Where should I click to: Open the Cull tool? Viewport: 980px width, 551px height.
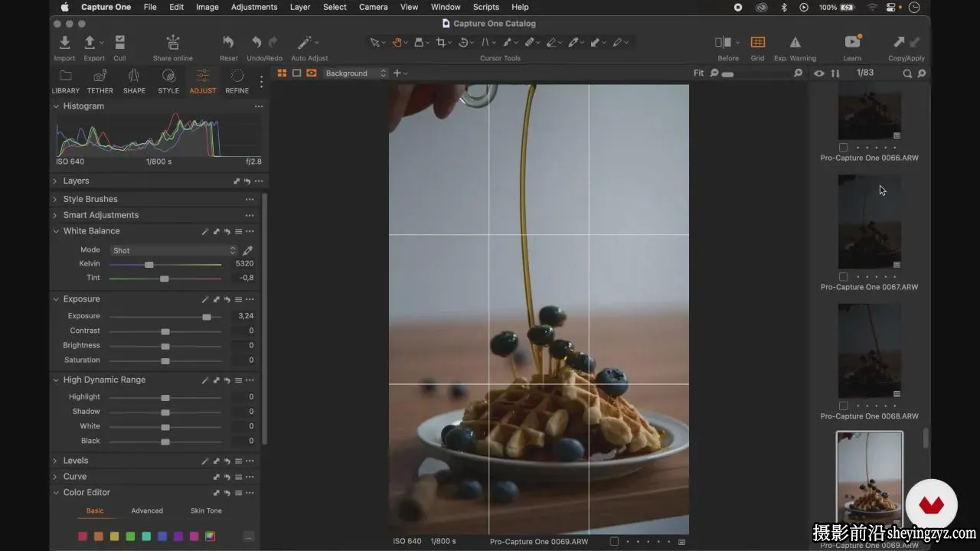click(x=119, y=43)
